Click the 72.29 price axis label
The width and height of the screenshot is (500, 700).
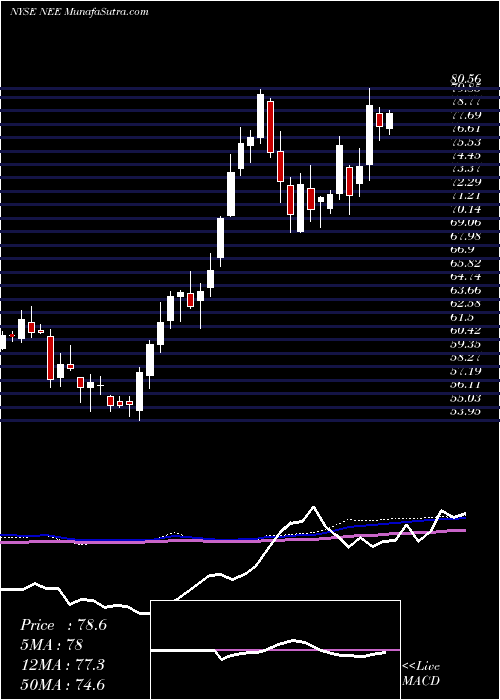pos(465,183)
